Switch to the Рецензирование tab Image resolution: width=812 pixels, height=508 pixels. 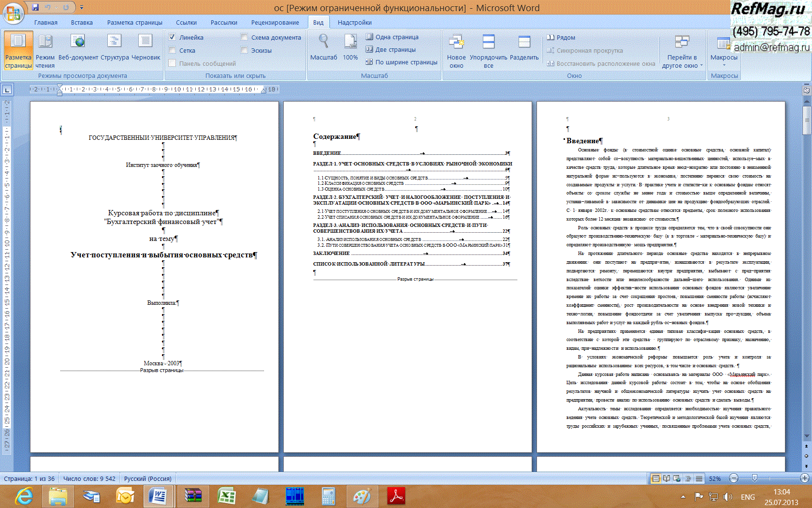tap(275, 22)
